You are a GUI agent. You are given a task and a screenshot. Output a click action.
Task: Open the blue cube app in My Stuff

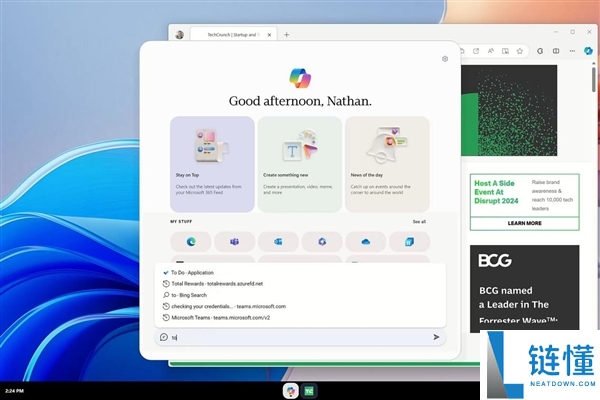point(409,242)
